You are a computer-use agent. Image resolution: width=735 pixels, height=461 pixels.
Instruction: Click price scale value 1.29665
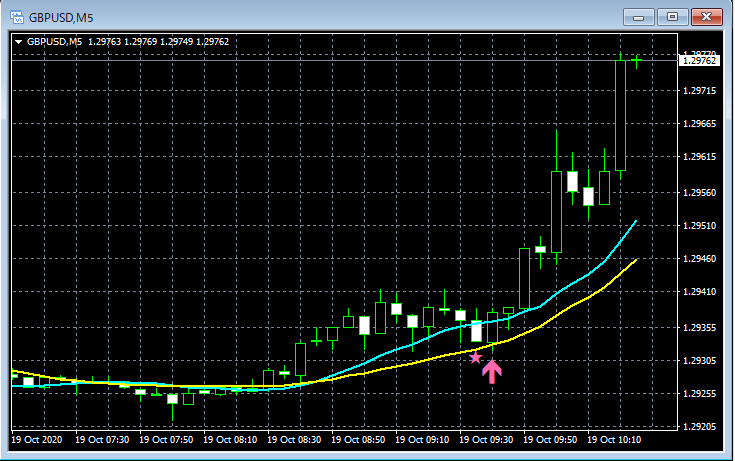[x=699, y=124]
